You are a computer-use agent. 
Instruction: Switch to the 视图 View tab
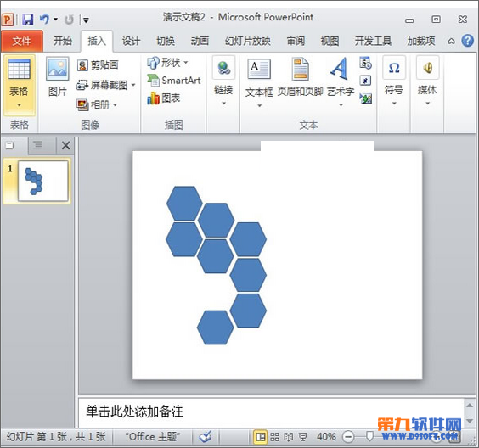(x=330, y=41)
